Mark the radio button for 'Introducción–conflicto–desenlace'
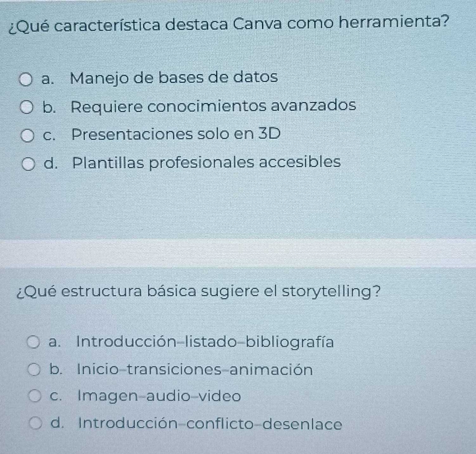476x454 pixels. click(x=36, y=424)
